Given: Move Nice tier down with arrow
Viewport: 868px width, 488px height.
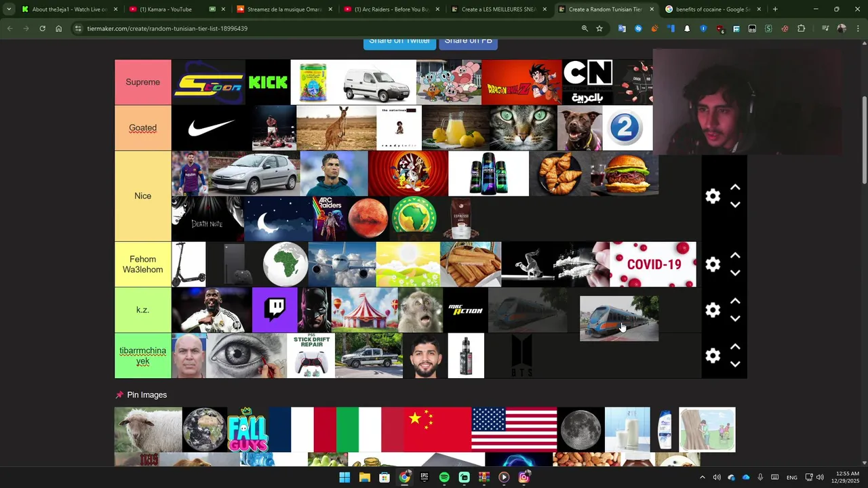Looking at the screenshot, I should (735, 205).
